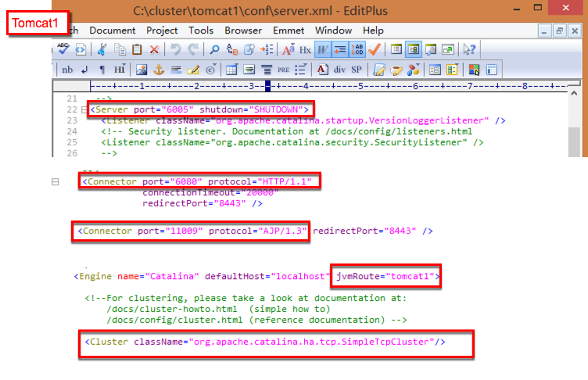
Task: Insert a span tag (SP)
Action: click(x=357, y=70)
